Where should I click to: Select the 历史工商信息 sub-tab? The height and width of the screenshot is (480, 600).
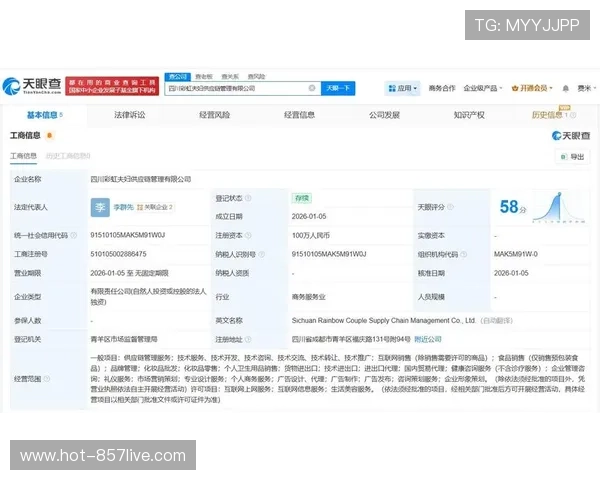pos(68,156)
